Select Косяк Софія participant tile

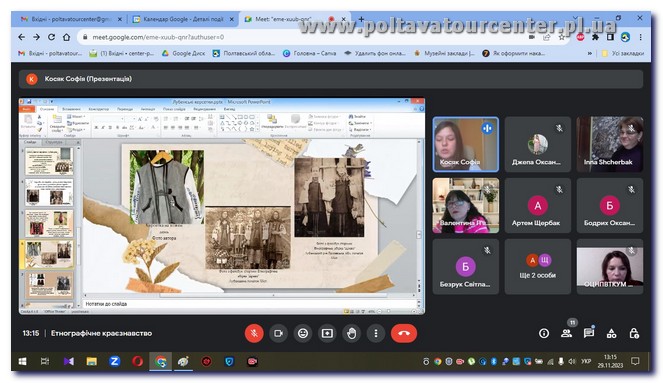click(466, 144)
